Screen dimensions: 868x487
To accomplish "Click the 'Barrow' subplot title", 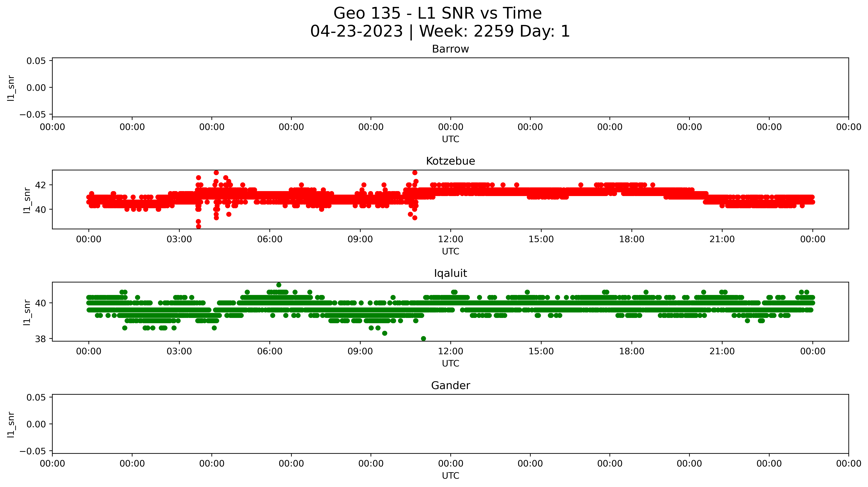I will [450, 49].
